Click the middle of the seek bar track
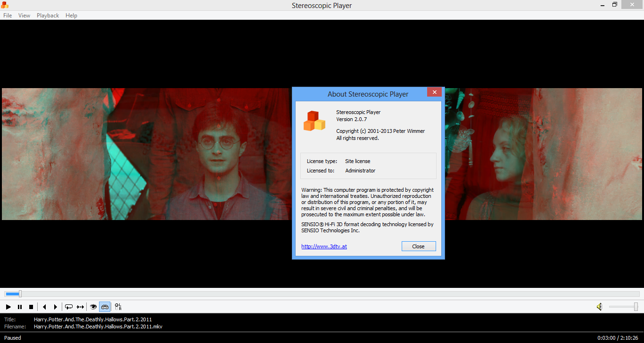The image size is (644, 343). (x=322, y=294)
